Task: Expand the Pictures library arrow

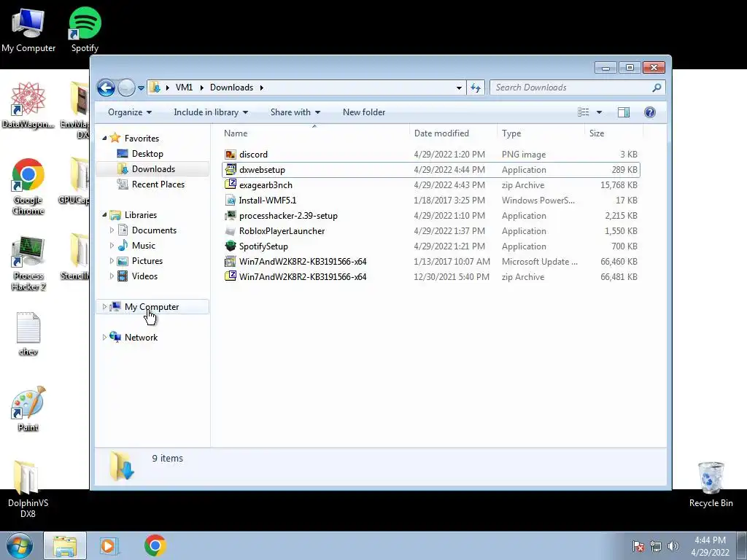Action: pos(112,261)
